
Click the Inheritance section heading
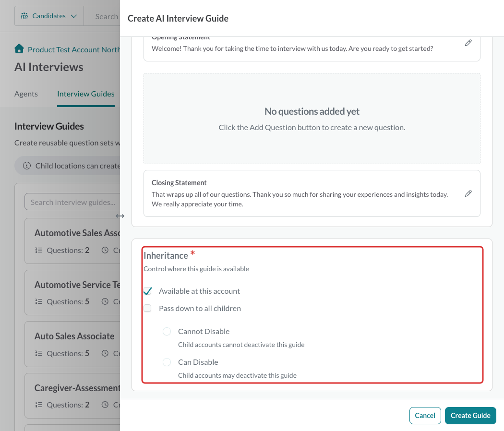click(166, 255)
